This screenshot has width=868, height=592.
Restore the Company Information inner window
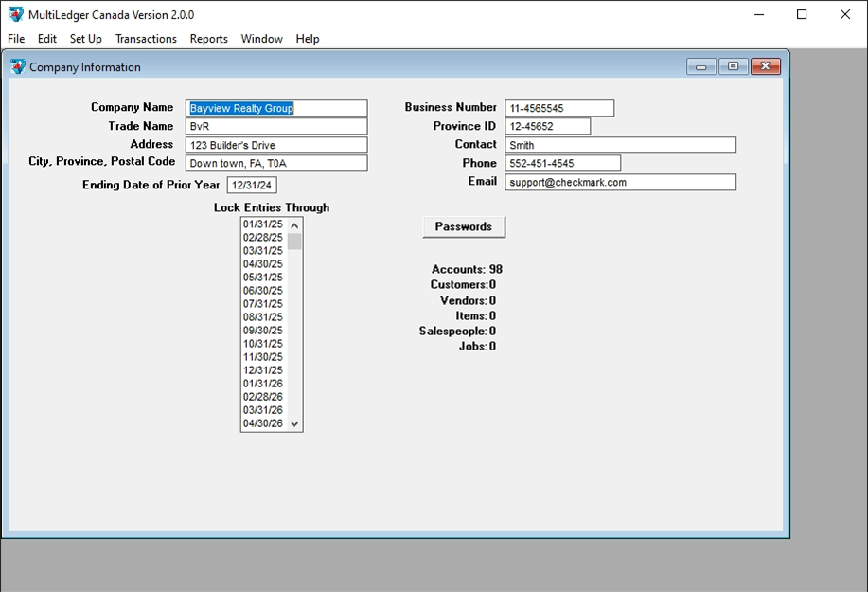point(733,66)
